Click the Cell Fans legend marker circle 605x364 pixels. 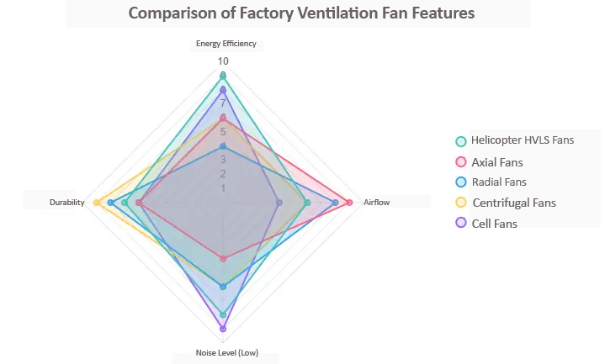pos(460,223)
